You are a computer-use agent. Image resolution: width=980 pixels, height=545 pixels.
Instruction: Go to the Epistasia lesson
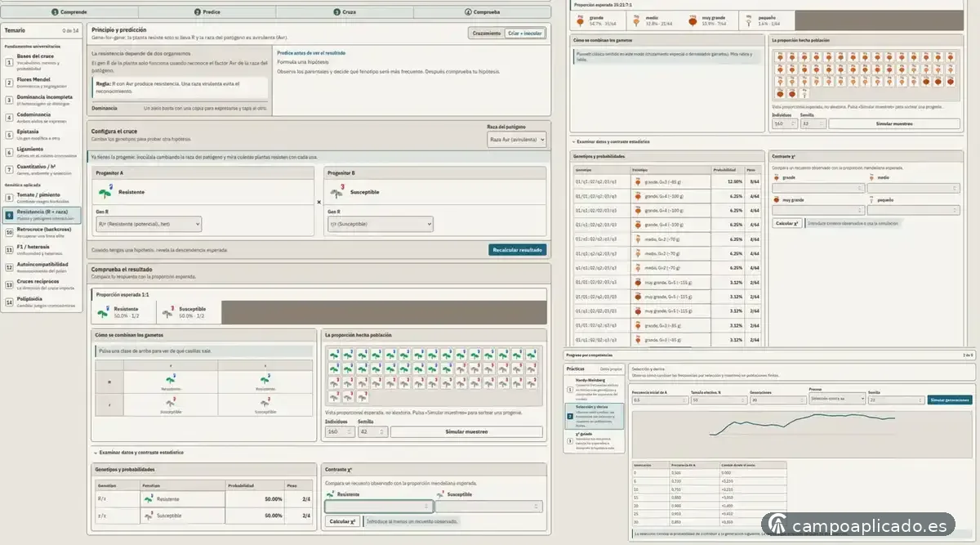(42, 133)
